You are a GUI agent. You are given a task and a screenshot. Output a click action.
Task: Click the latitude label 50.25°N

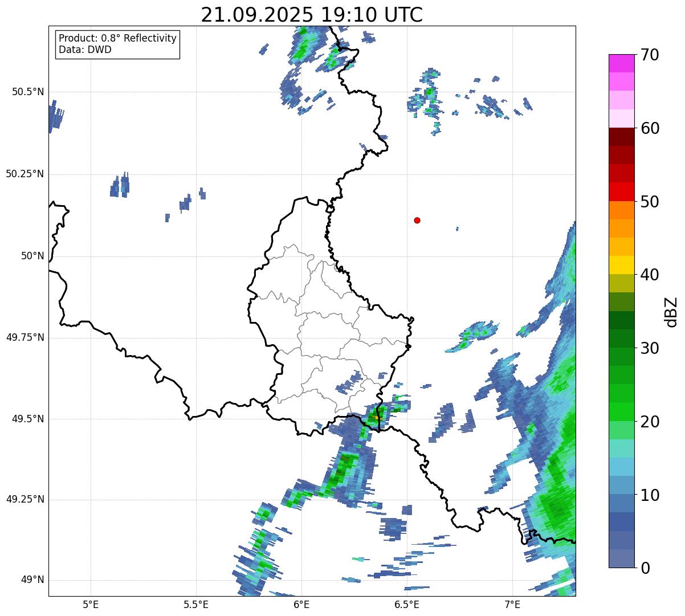(25, 174)
